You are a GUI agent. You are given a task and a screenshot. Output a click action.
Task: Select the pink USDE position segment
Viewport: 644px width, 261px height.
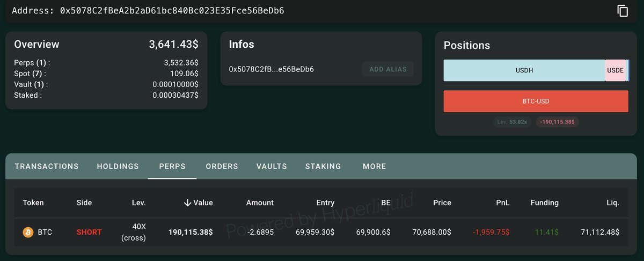615,70
